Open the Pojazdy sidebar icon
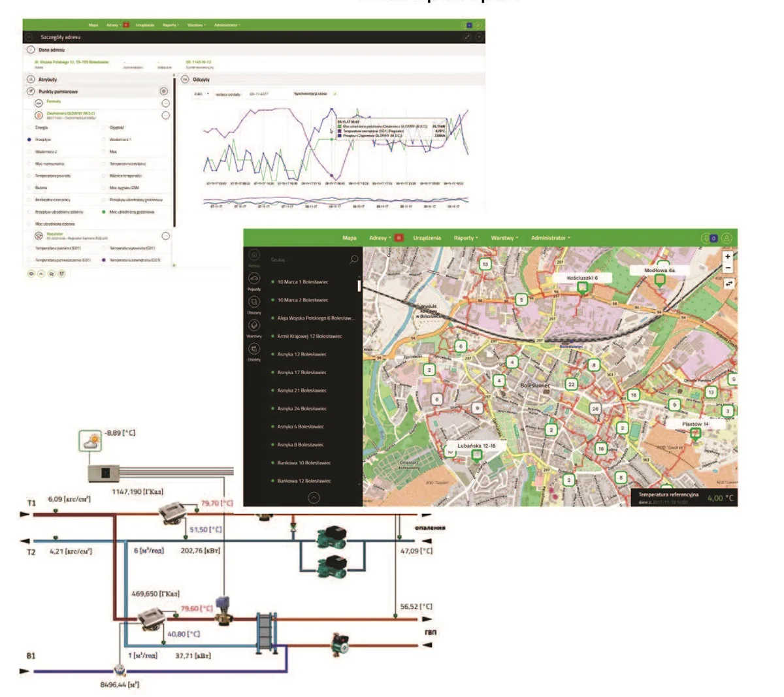The image size is (784, 697). [x=254, y=279]
